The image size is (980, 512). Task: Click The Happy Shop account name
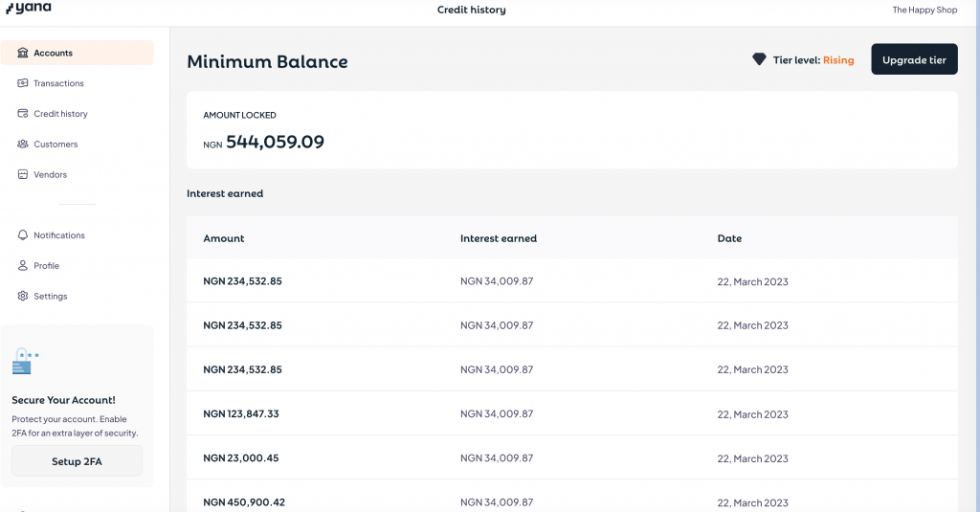coord(924,10)
